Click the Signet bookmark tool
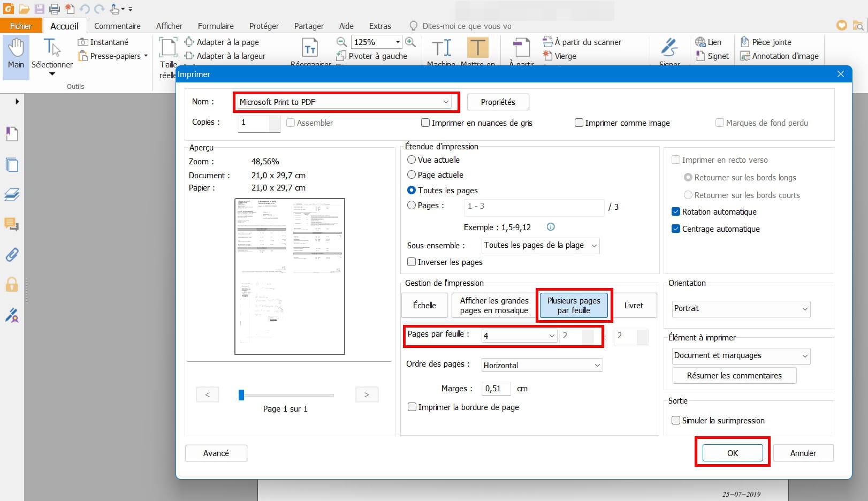The image size is (868, 501). 712,56
